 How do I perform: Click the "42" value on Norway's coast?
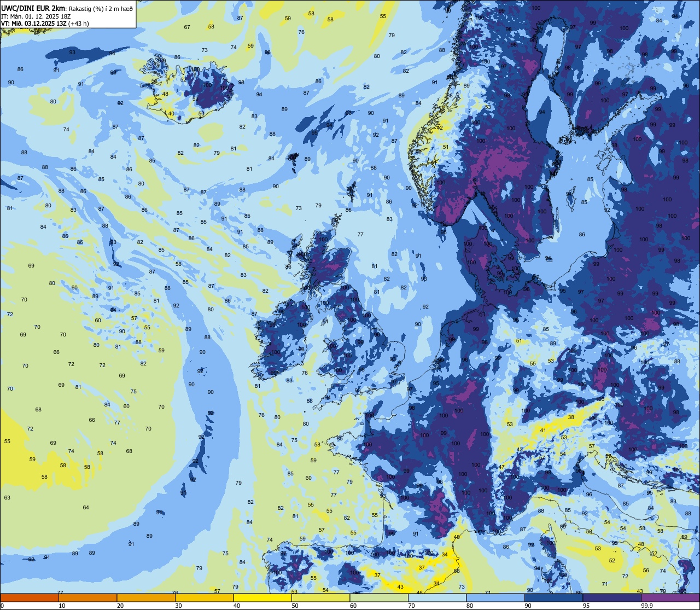pyautogui.click(x=440, y=127)
